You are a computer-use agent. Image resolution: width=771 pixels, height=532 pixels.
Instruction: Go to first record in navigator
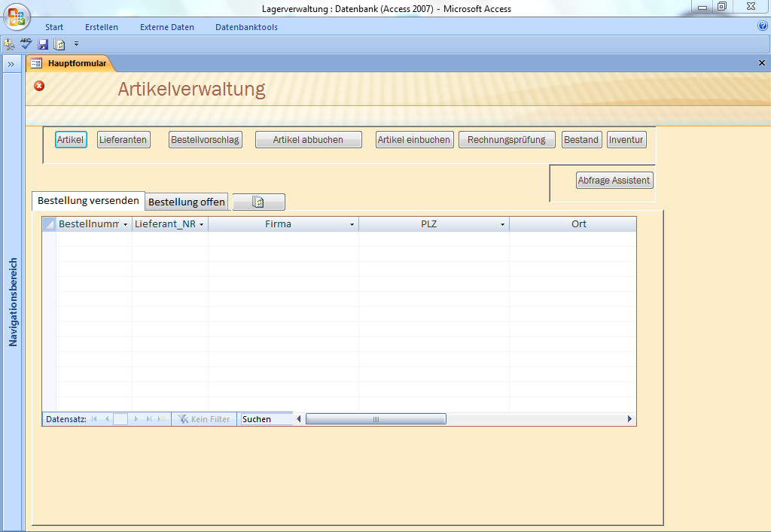click(94, 419)
